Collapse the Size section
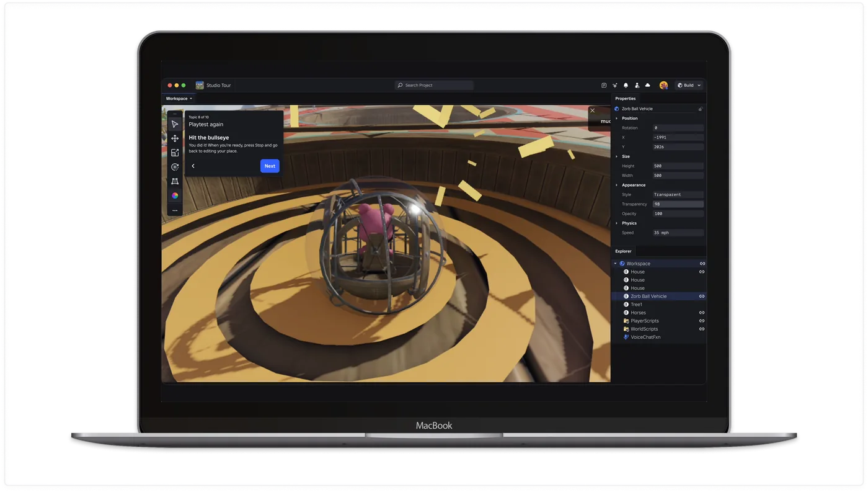868x492 pixels. (616, 156)
